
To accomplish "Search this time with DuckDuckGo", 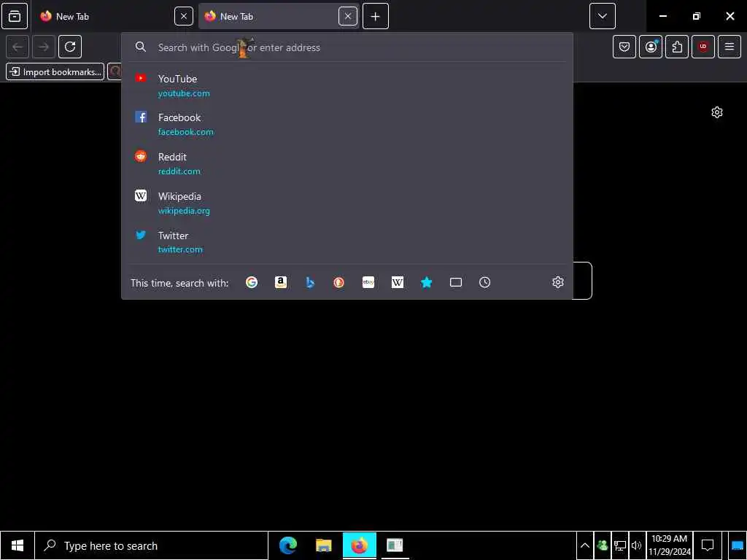I will [x=338, y=282].
